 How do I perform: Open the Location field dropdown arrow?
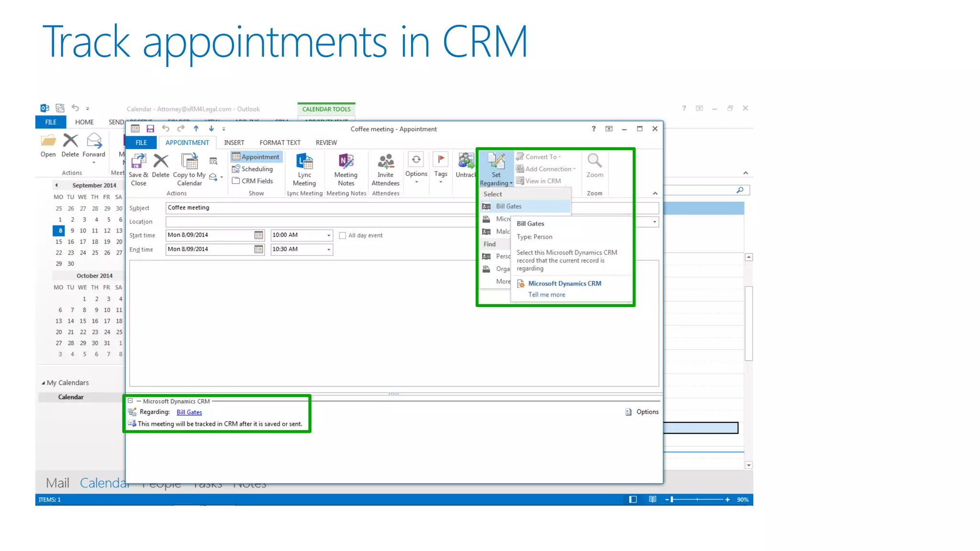[655, 222]
